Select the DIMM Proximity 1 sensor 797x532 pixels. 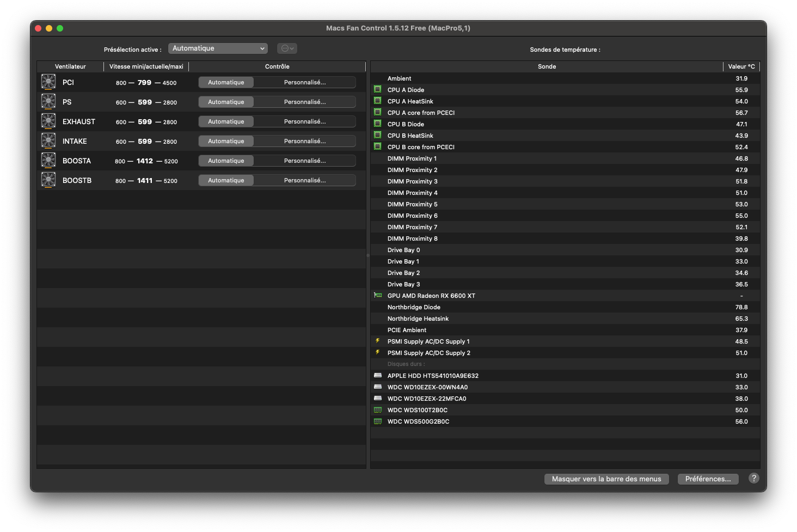pos(565,158)
